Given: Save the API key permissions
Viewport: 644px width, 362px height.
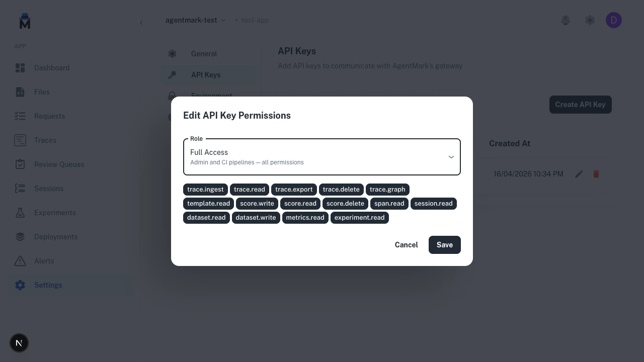Looking at the screenshot, I should pos(444,245).
